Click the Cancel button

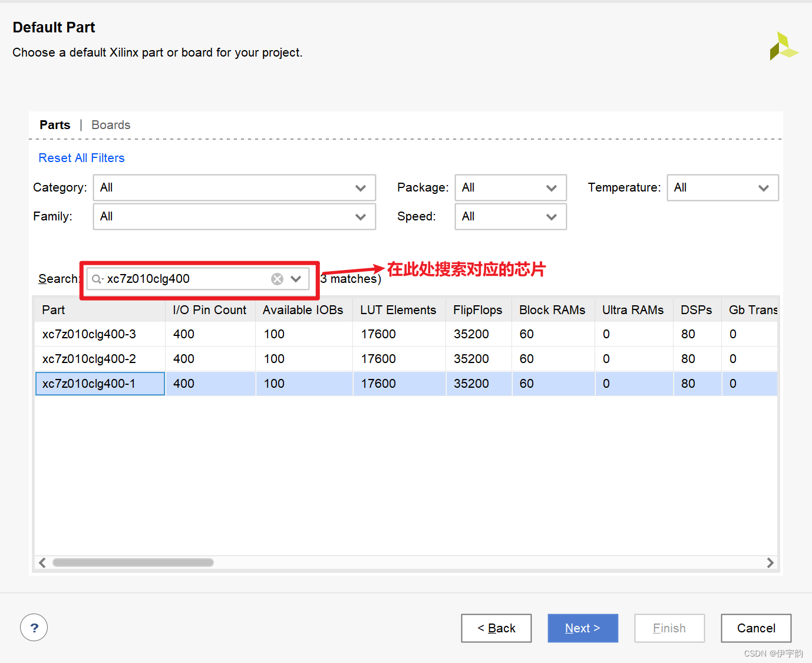756,628
